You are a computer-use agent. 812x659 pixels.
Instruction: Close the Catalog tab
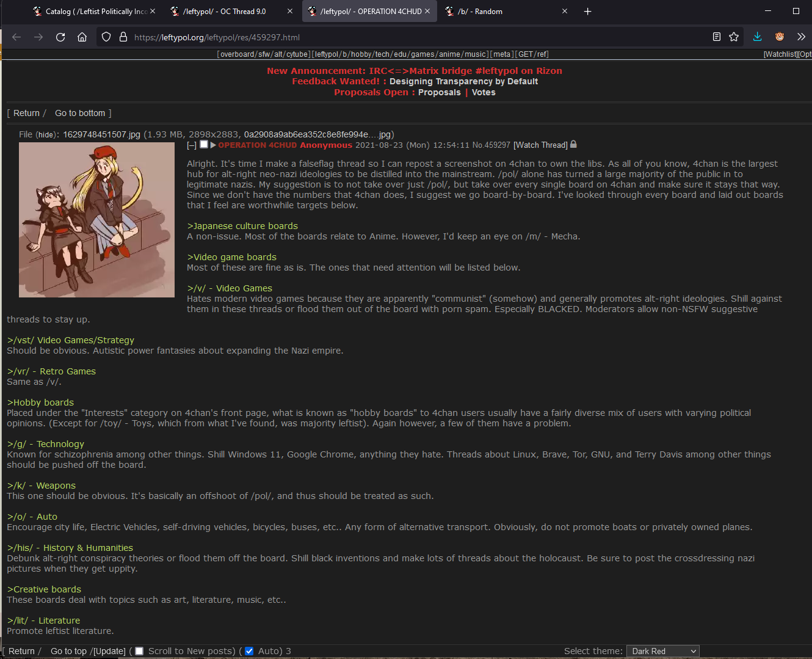tap(153, 11)
